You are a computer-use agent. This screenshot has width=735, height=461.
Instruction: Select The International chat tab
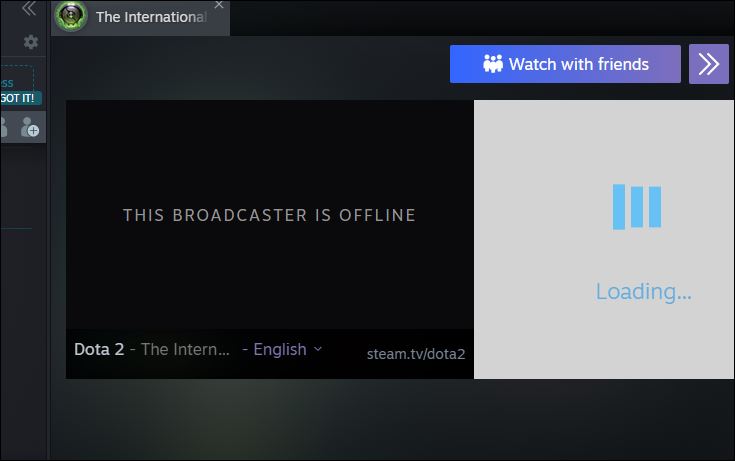tap(141, 17)
